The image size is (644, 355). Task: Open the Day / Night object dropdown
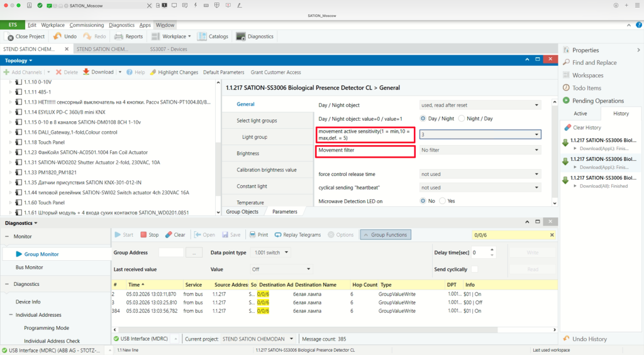(x=480, y=105)
